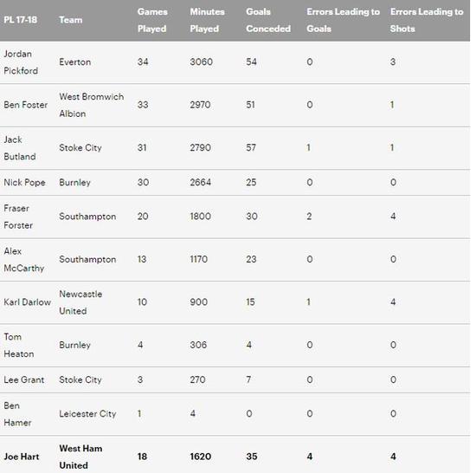This screenshot has height=473, width=476.
Task: Click the 'Minutes Played' column header
Action: (x=207, y=20)
